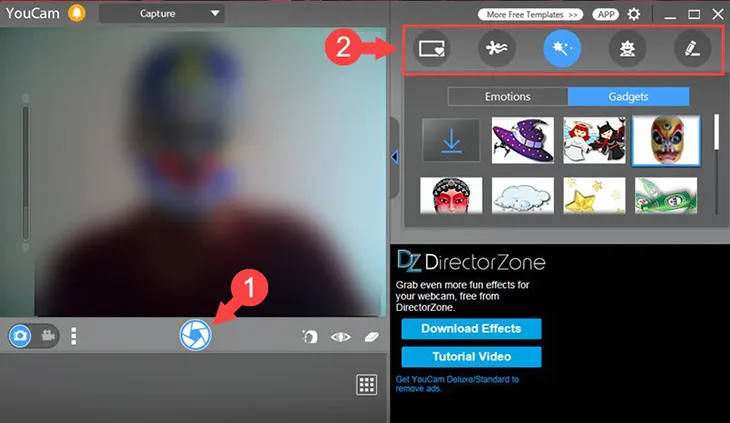Click the shutter capture button
This screenshot has height=423, width=730.
coord(196,335)
